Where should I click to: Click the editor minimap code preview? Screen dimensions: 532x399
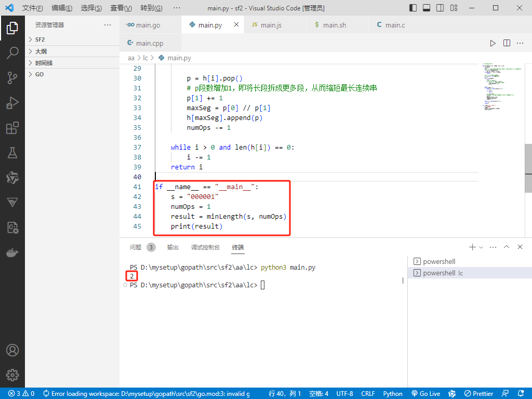501,86
